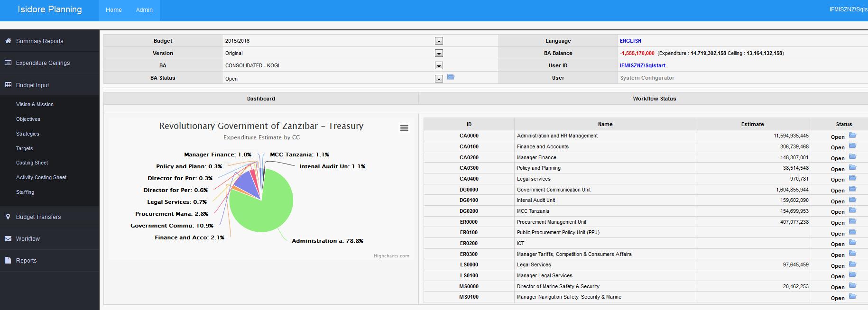Open Budget Transfers section

pyautogui.click(x=49, y=217)
